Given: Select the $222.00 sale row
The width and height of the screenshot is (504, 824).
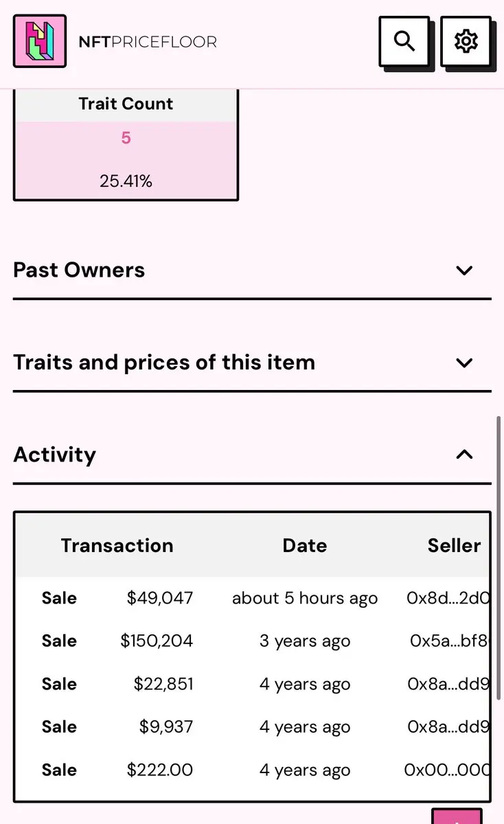Looking at the screenshot, I should 252,770.
